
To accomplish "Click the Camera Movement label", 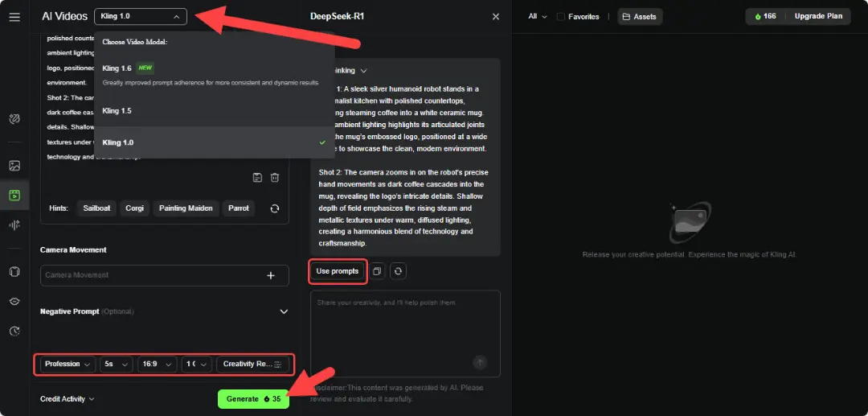I will 73,249.
